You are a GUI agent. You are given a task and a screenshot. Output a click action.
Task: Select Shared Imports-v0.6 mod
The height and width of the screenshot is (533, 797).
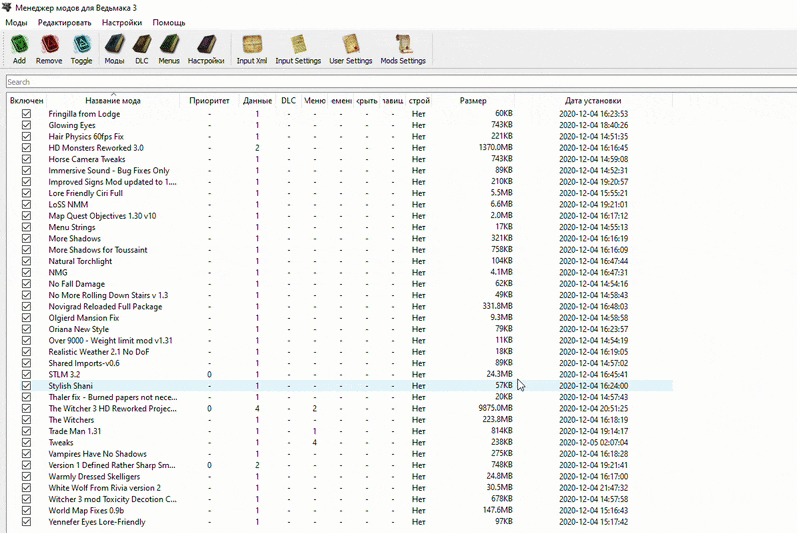pos(84,363)
